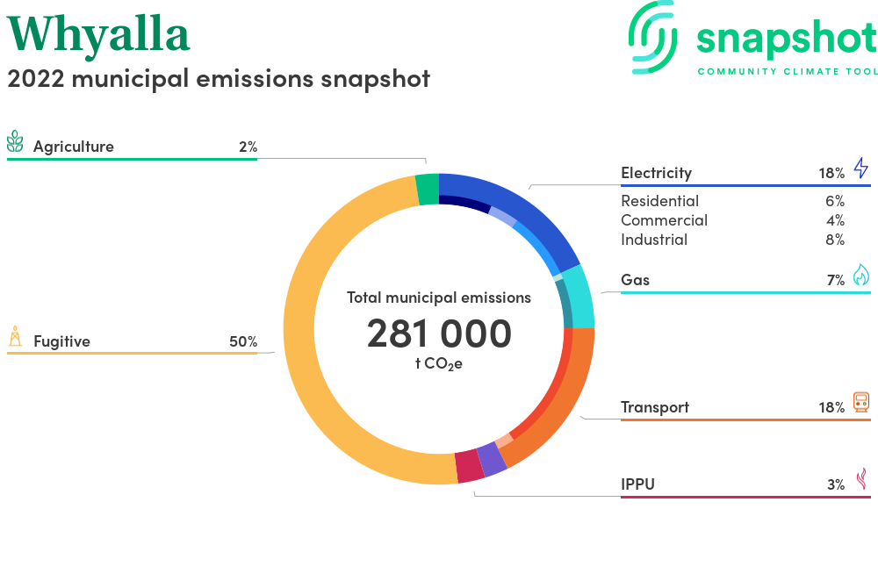Click the Transport train icon
878x588 pixels.
pyautogui.click(x=861, y=402)
